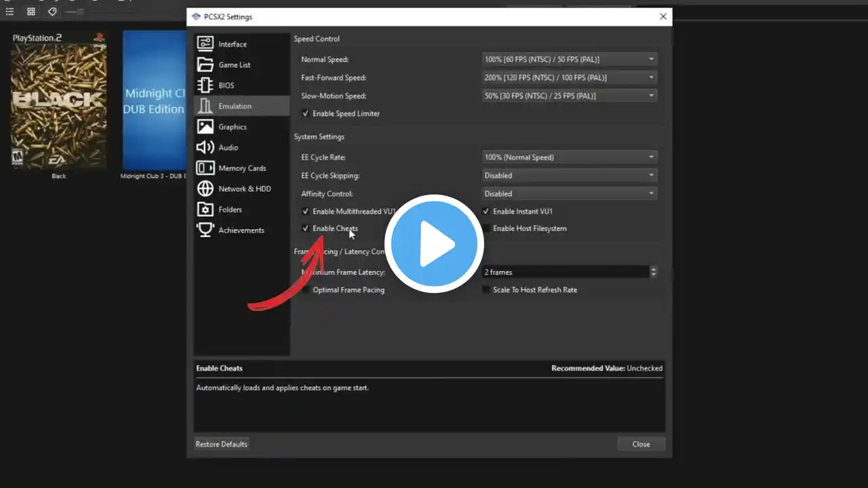The image size is (868, 488).
Task: Open the Game List settings page
Action: tap(241, 65)
